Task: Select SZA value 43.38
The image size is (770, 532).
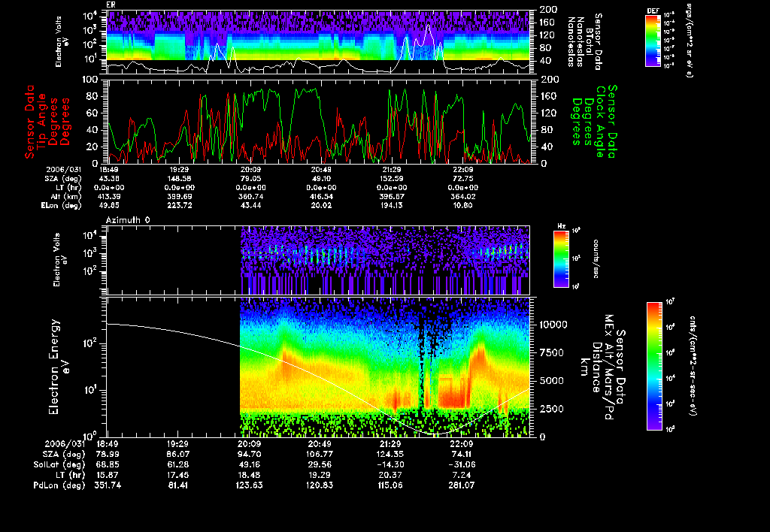Action: pyautogui.click(x=109, y=179)
